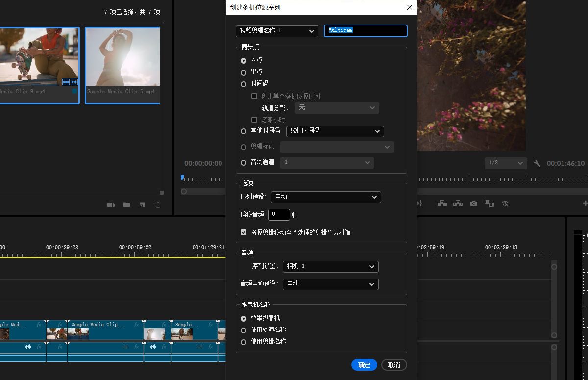Select 使用轨道名称 under camera names
The height and width of the screenshot is (380, 588).
coord(244,330)
